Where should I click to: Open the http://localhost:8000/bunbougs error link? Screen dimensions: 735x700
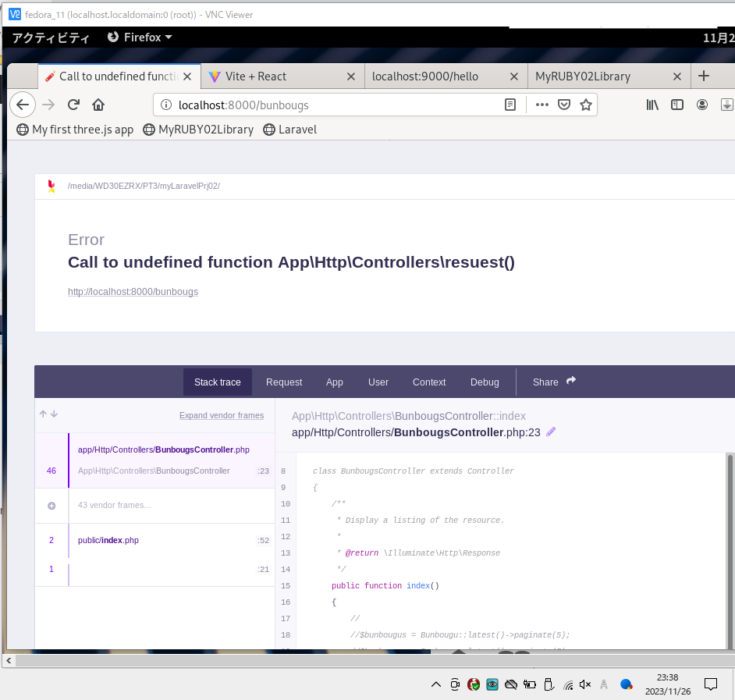pyautogui.click(x=133, y=292)
